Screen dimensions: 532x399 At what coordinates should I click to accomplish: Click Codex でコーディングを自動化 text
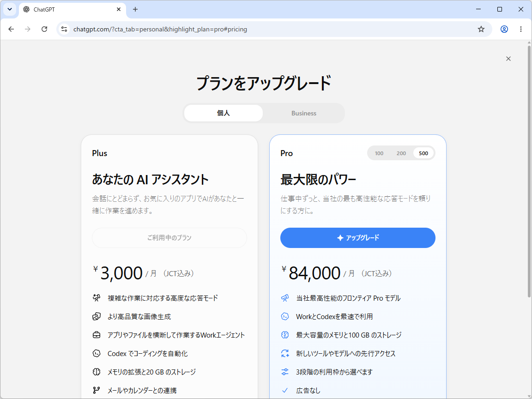(148, 354)
